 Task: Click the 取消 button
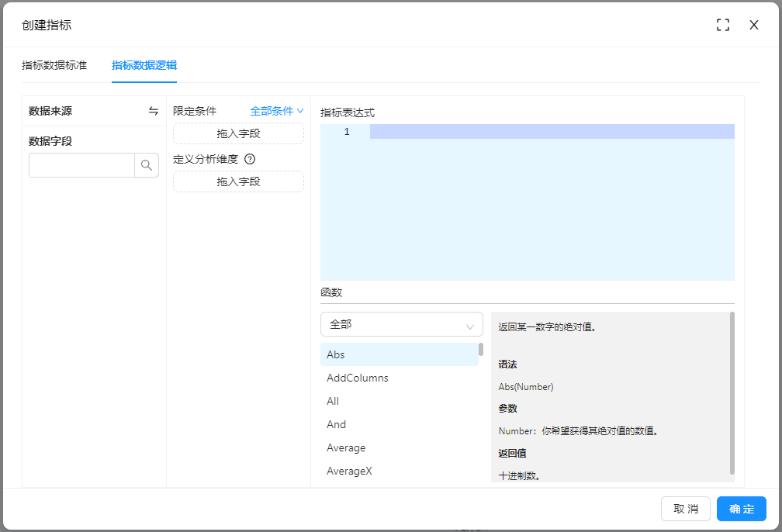[686, 509]
